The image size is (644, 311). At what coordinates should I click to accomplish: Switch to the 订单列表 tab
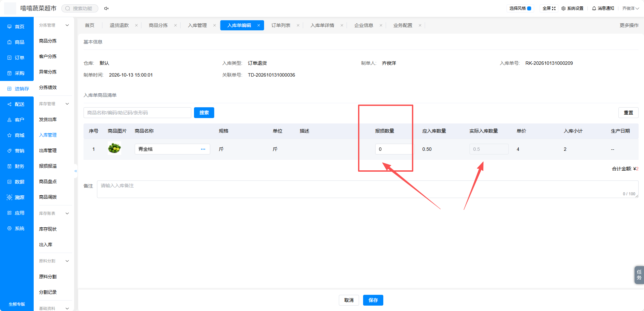281,25
